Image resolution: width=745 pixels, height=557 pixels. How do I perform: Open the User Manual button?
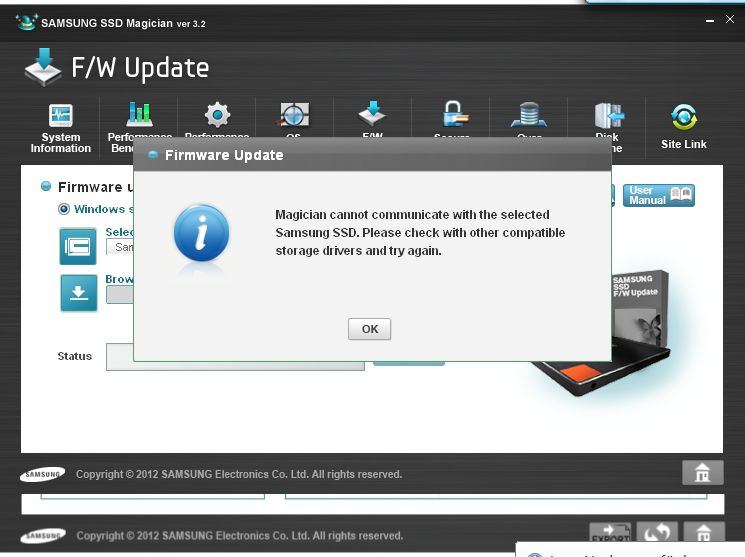(659, 195)
